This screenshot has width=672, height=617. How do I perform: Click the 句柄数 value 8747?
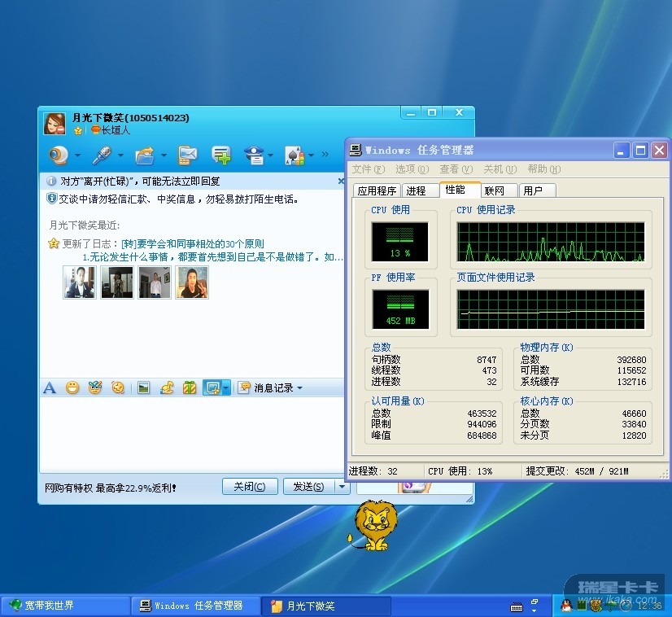pyautogui.click(x=487, y=360)
